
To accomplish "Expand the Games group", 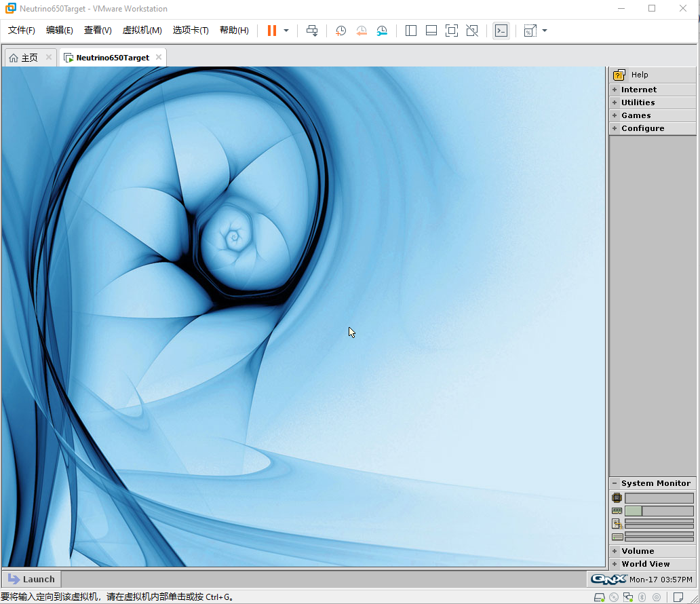I will [x=653, y=115].
